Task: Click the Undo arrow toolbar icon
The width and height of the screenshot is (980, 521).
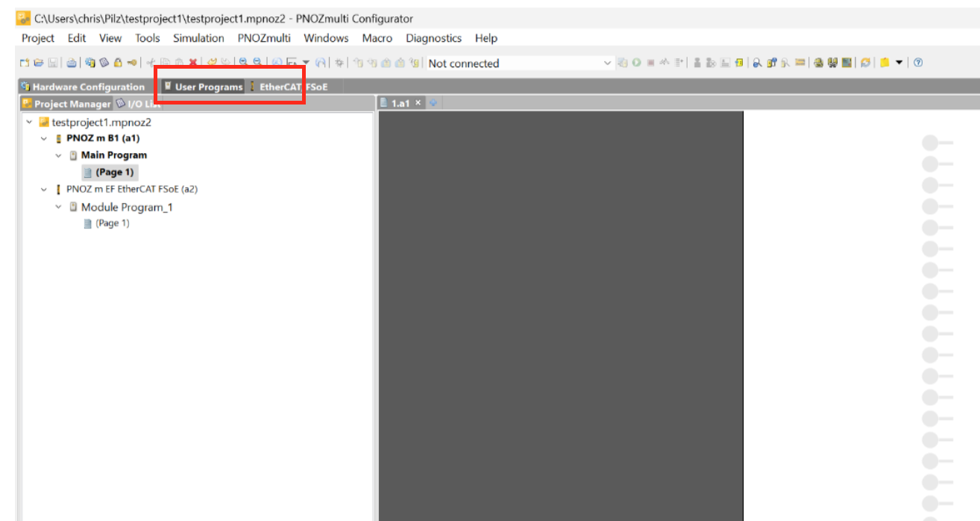Action: 212,63
